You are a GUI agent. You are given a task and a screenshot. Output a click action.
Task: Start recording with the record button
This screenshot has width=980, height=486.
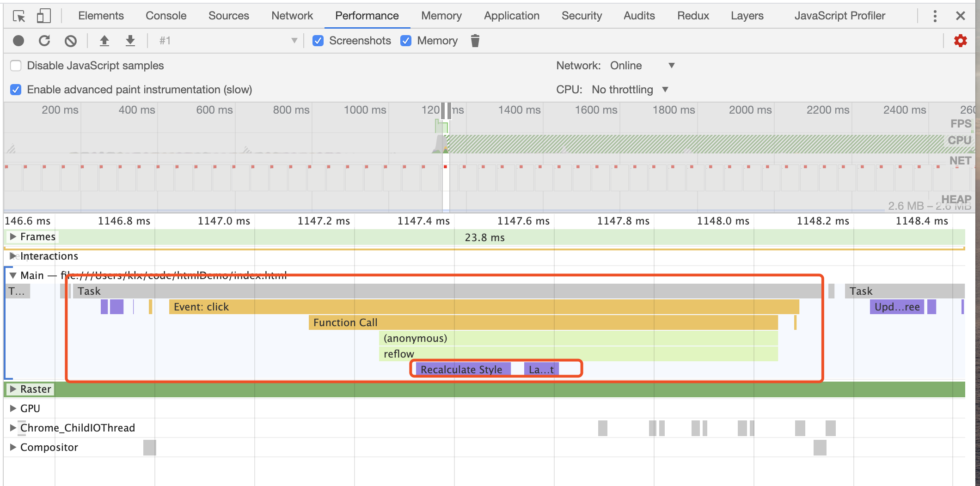pyautogui.click(x=18, y=41)
